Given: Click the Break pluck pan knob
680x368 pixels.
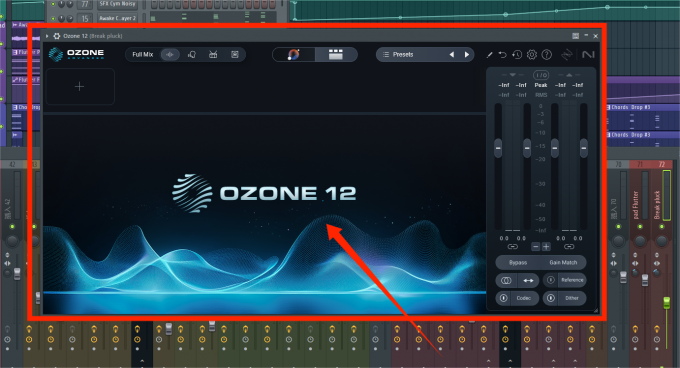Looking at the screenshot, I should click(x=661, y=240).
